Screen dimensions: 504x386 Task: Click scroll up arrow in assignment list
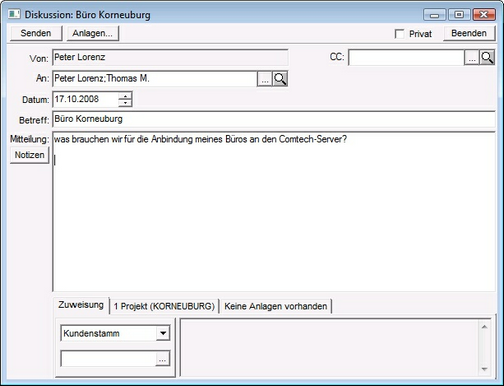coord(485,327)
